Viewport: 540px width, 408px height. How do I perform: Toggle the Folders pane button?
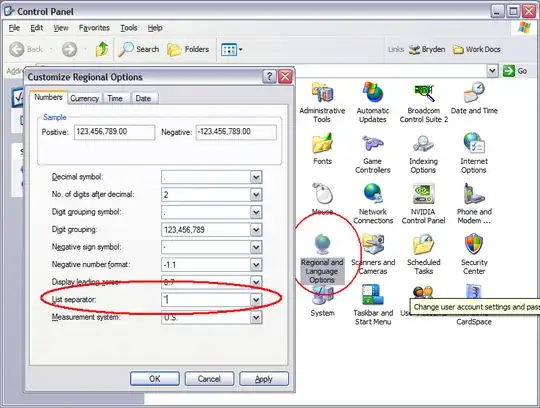click(188, 49)
